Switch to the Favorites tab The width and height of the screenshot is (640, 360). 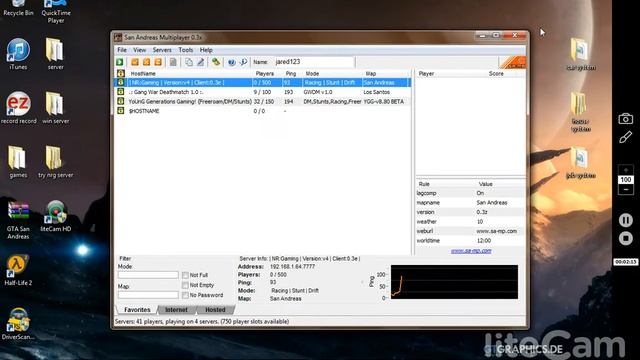click(x=137, y=310)
